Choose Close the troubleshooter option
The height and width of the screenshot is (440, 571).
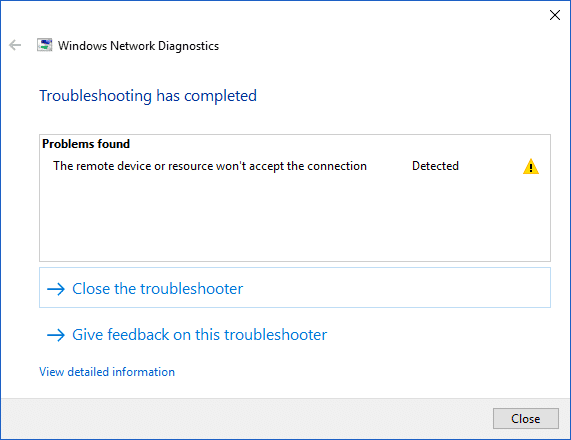click(295, 288)
